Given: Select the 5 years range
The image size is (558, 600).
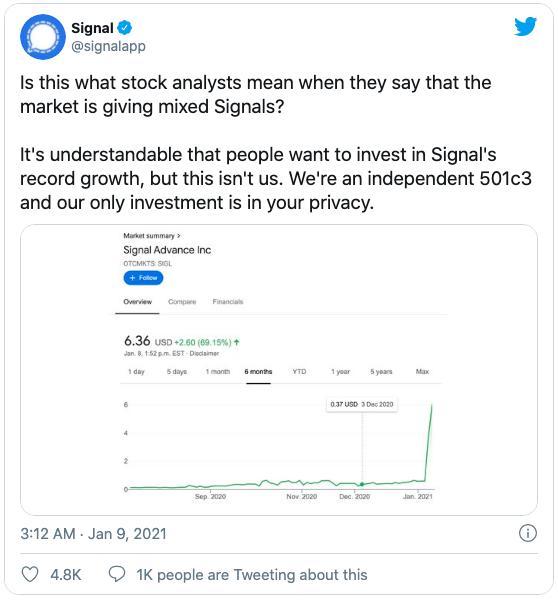Looking at the screenshot, I should 381,372.
